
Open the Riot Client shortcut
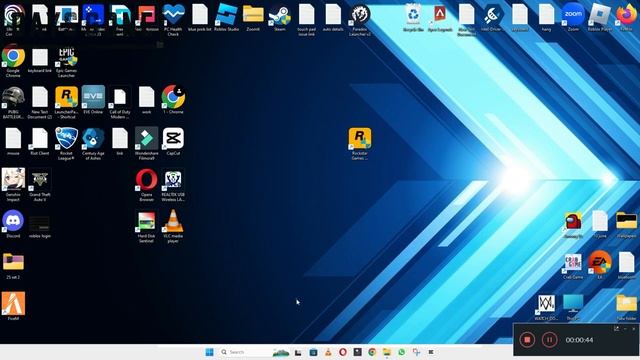[40, 139]
